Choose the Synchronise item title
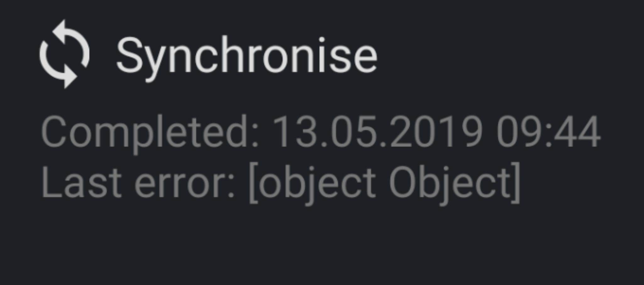This screenshot has height=285, width=644. coord(247,56)
